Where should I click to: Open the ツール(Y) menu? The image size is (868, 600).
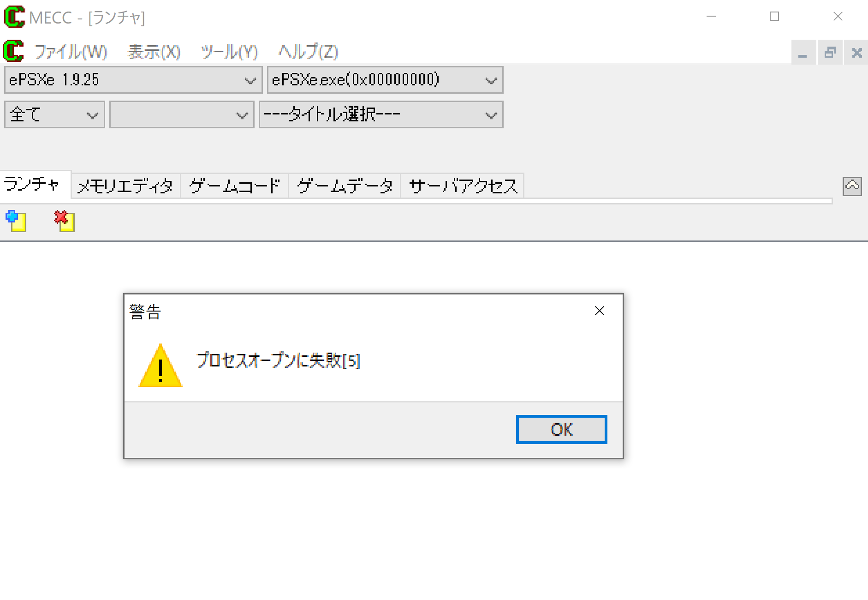[x=229, y=52]
